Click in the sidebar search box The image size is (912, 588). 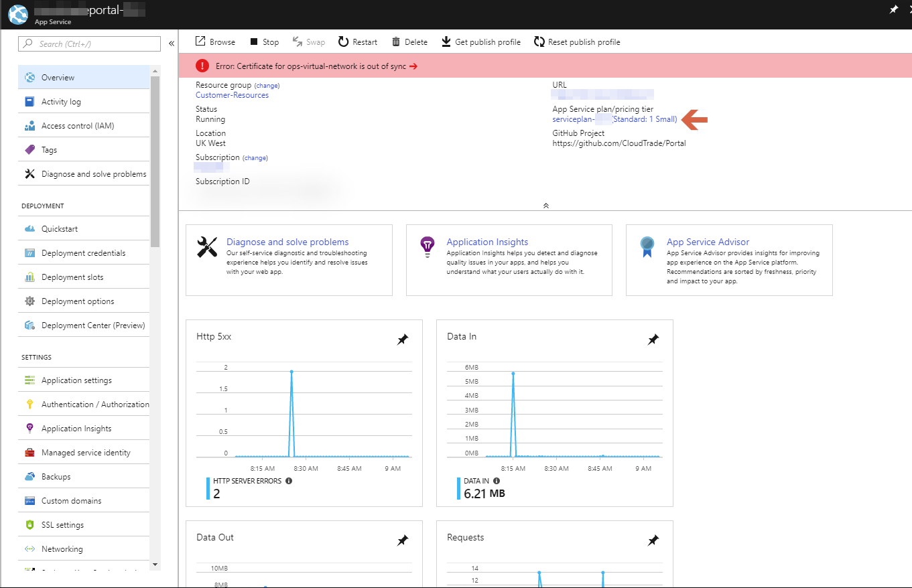90,44
